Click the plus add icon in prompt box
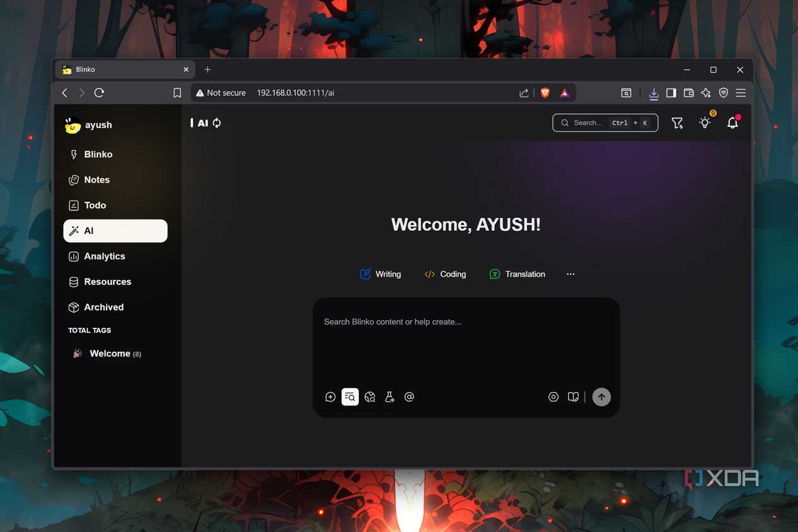This screenshot has height=532, width=798. 330,397
